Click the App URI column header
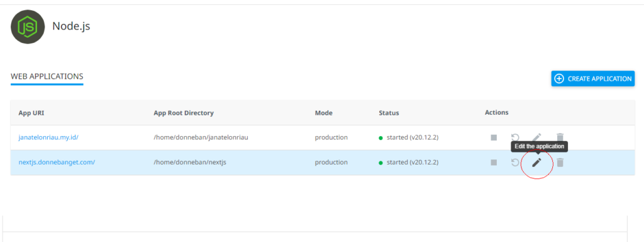 coord(31,113)
